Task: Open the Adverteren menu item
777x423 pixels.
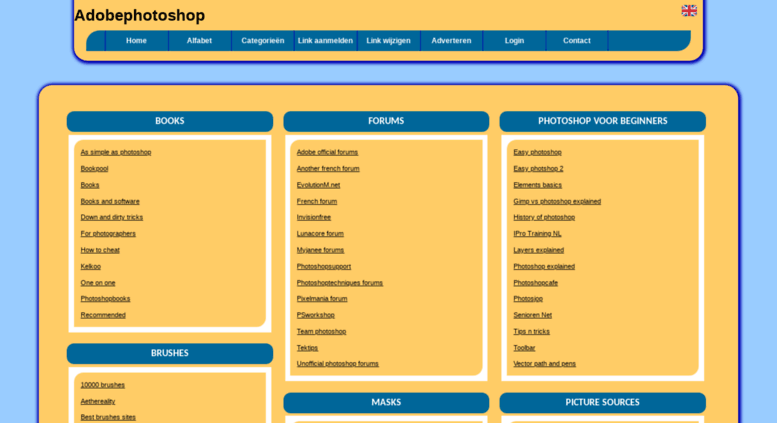Action: pos(451,41)
